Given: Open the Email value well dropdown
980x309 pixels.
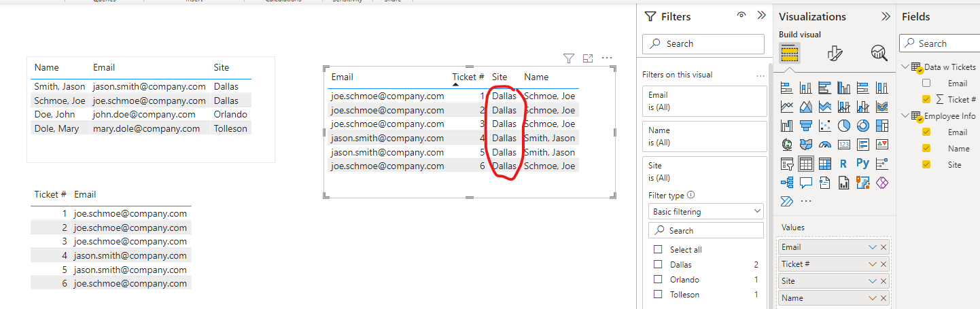Looking at the screenshot, I should 873,247.
